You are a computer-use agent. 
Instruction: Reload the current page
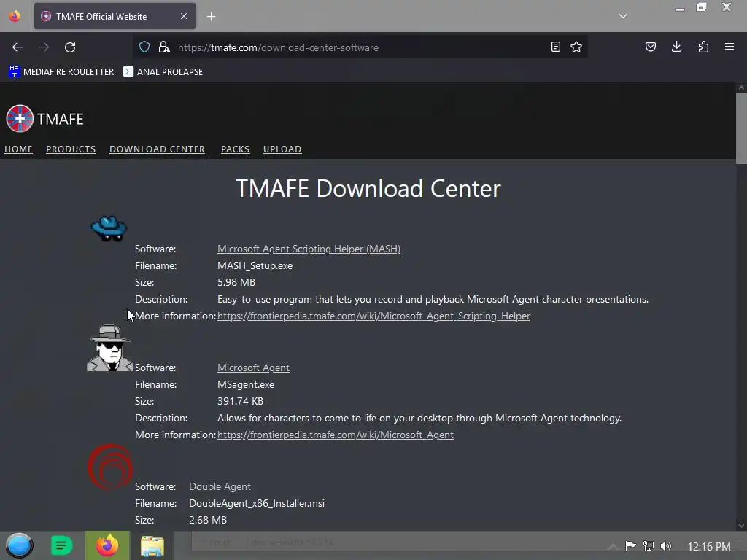tap(70, 47)
